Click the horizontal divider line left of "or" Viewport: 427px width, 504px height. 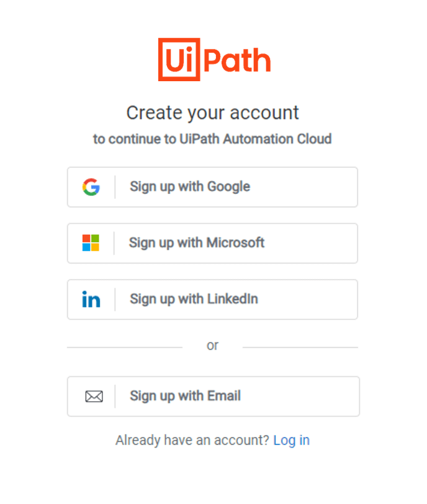(125, 347)
